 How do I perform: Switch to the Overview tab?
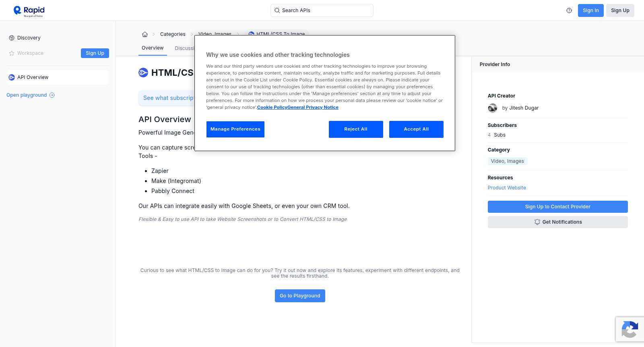153,48
